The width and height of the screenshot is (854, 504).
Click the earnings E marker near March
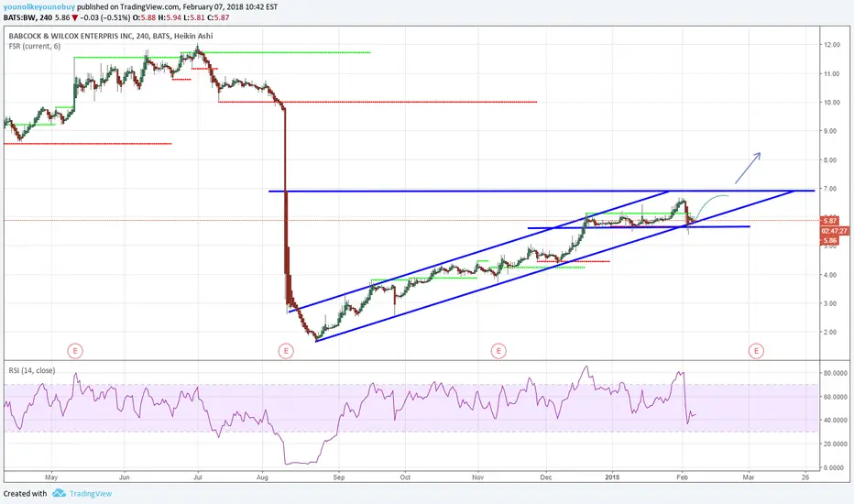[756, 351]
